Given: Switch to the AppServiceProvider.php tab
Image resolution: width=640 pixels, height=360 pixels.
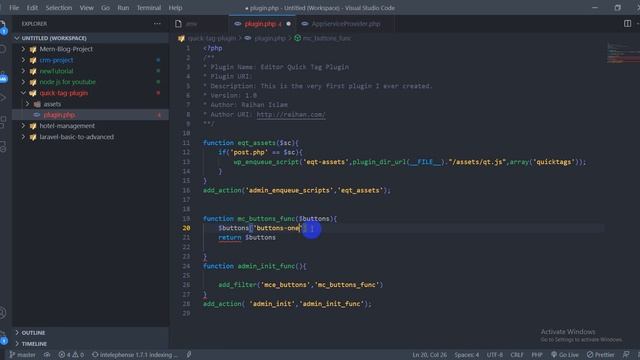Looking at the screenshot, I should pos(345,24).
